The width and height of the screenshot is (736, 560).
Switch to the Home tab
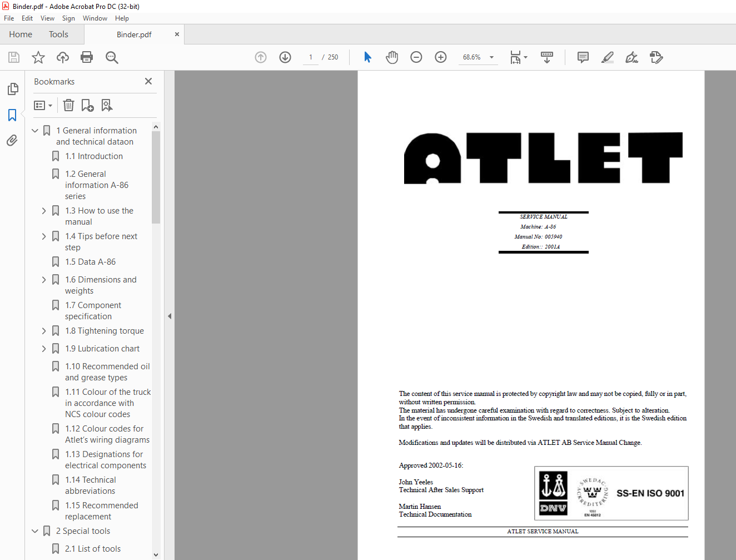click(x=21, y=34)
